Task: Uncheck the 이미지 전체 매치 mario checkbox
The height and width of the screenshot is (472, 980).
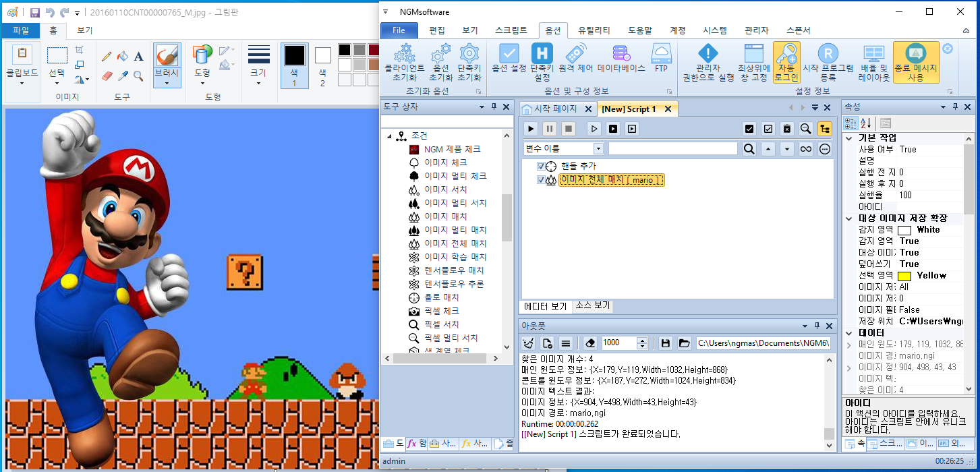Action: [541, 180]
